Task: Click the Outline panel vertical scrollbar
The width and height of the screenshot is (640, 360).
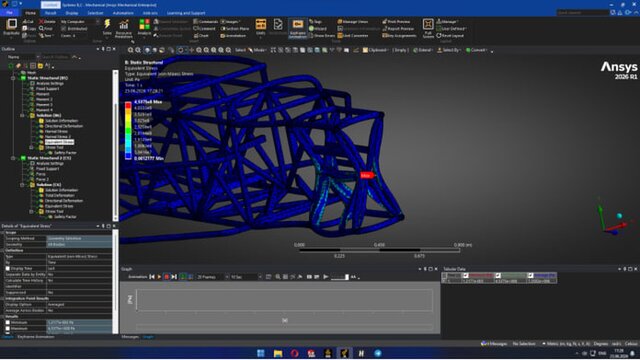Action: pos(116,145)
